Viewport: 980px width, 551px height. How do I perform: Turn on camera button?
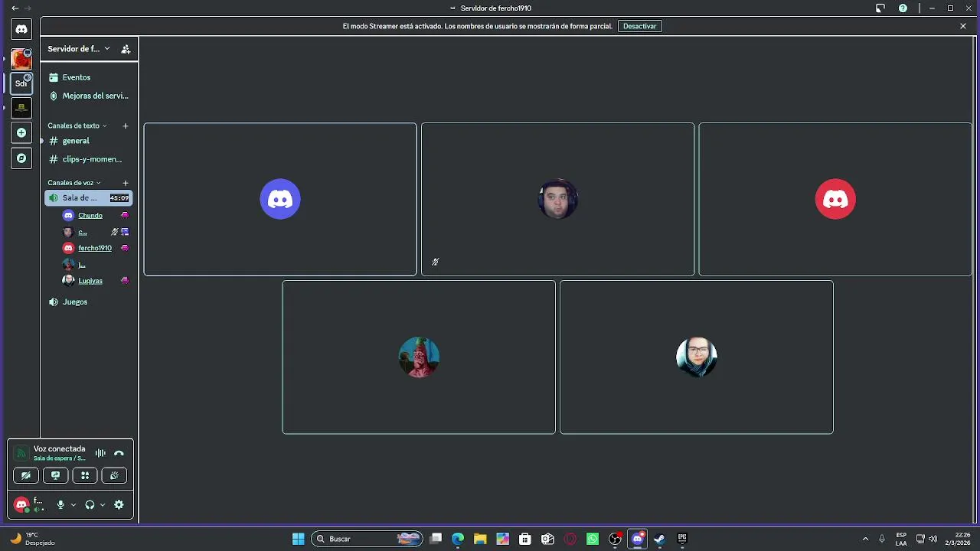tap(26, 475)
